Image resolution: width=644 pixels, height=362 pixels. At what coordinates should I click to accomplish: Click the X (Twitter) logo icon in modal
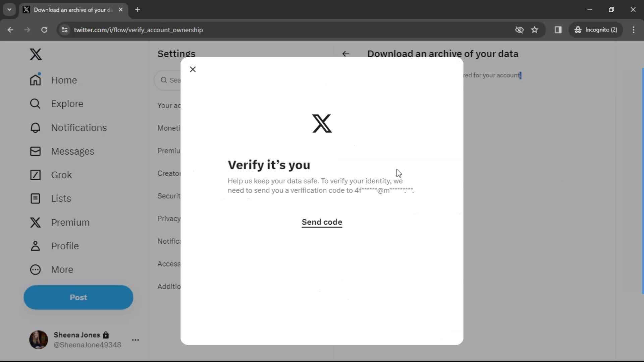pyautogui.click(x=322, y=123)
